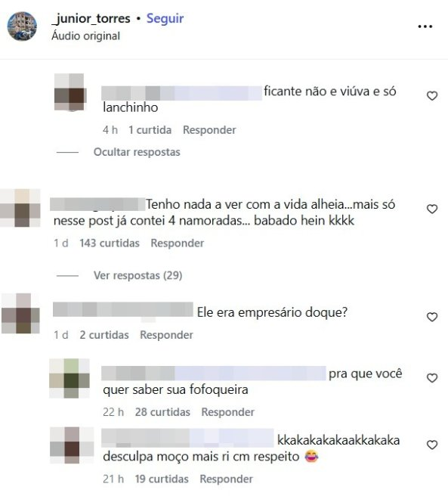Like the 'Ele era empresário doque?' comment
Screen dimensions: 448x496
(x=432, y=317)
